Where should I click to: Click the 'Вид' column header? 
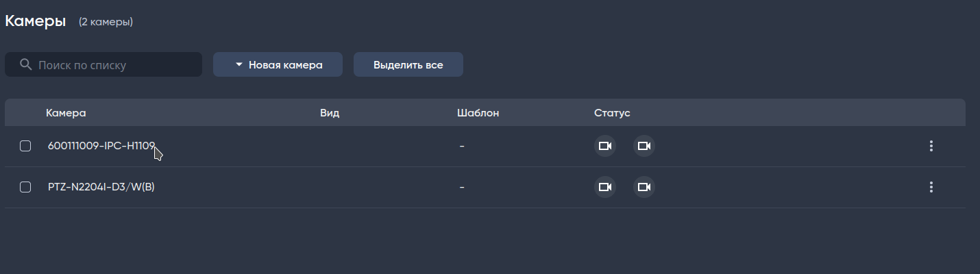330,112
